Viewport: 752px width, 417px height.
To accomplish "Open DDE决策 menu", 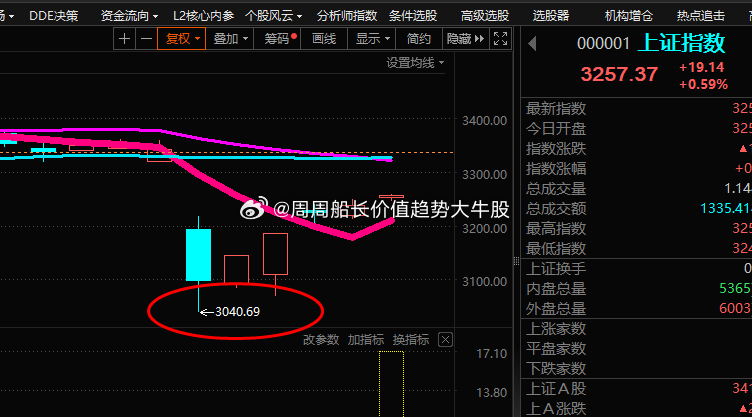I will coord(54,16).
